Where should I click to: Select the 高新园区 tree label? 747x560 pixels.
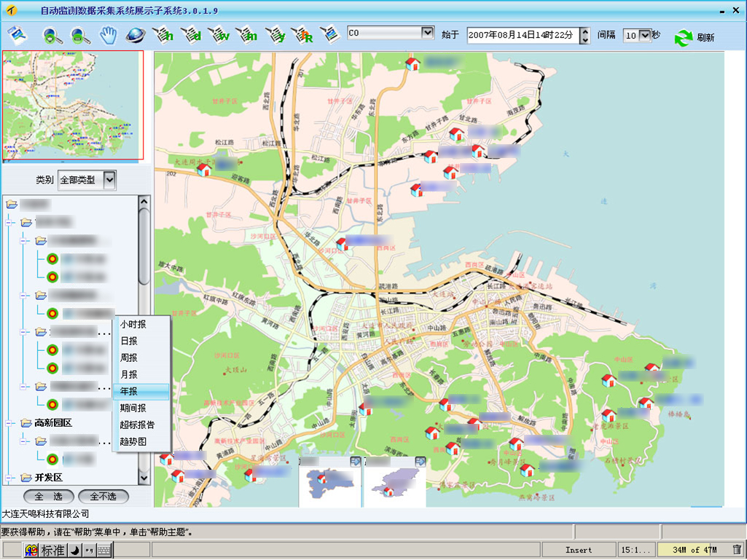click(53, 423)
